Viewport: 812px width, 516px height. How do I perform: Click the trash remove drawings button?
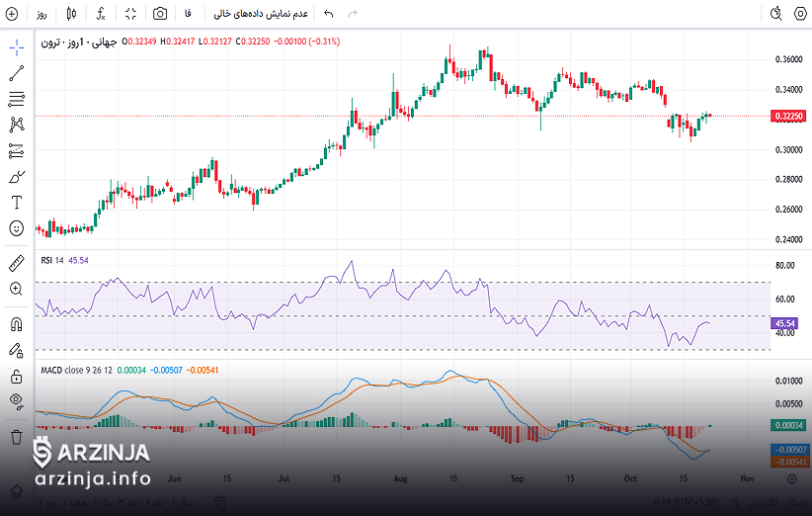[x=16, y=436]
